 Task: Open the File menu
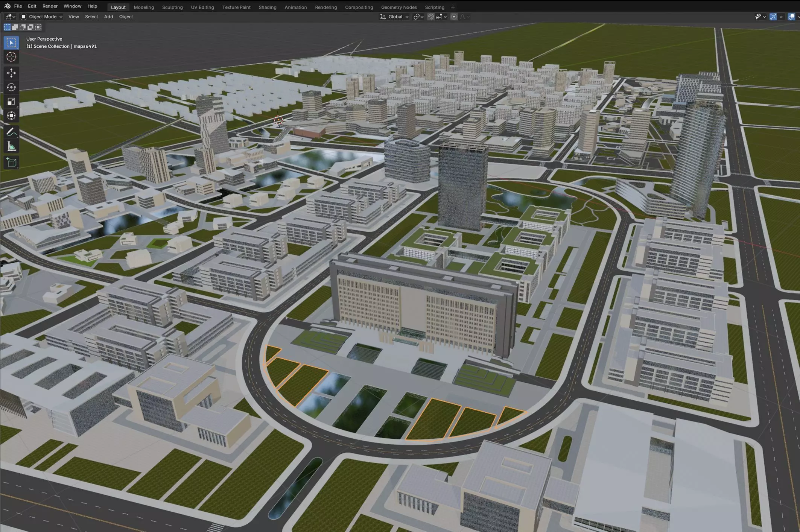[18, 6]
